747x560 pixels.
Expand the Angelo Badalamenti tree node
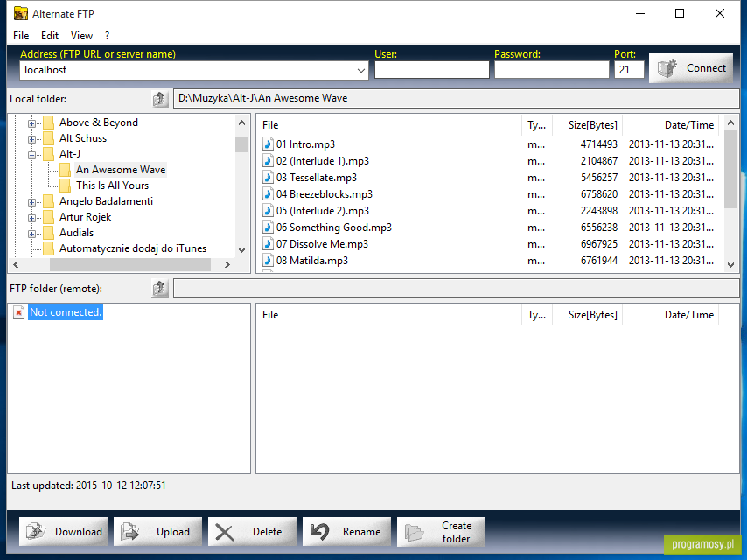31,202
